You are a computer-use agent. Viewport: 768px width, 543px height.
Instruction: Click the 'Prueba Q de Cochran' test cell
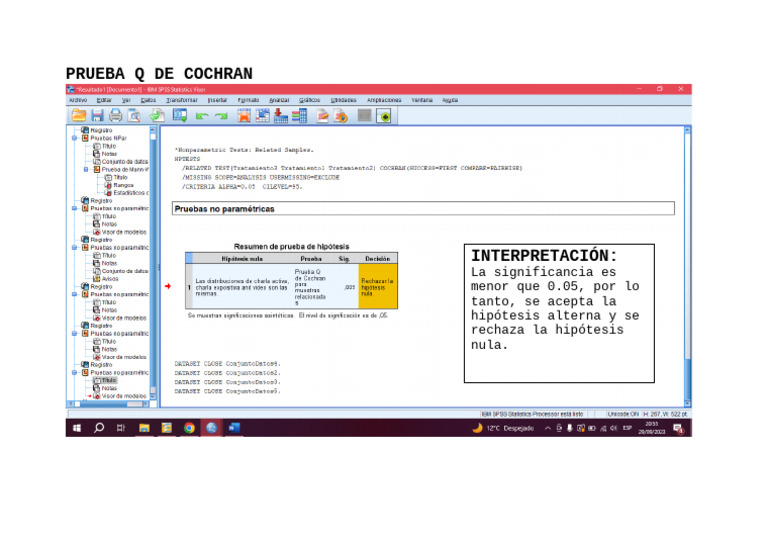[310, 286]
